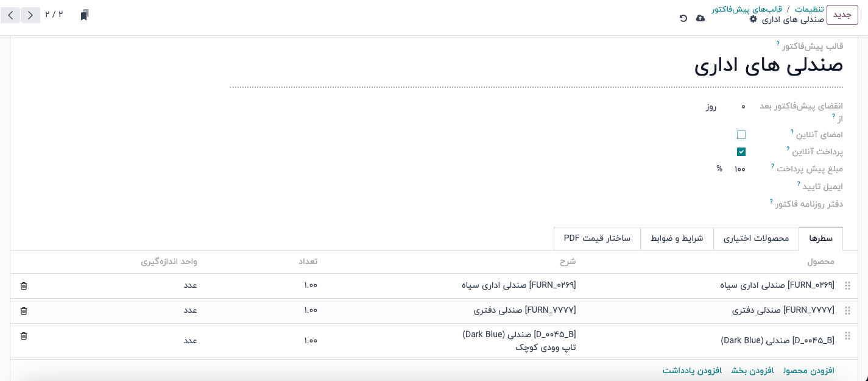Image resolution: width=868 pixels, height=381 pixels.
Task: Enable the online signature checkbox
Action: 741,135
